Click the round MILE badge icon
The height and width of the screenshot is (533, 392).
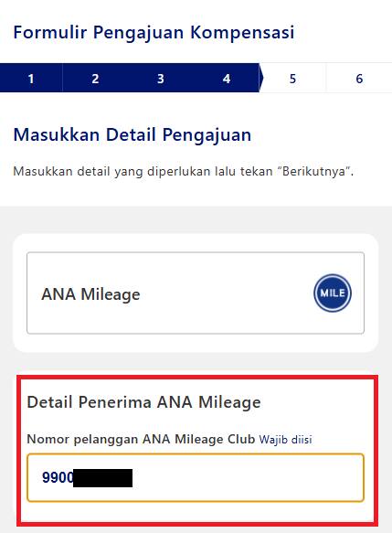coord(333,293)
